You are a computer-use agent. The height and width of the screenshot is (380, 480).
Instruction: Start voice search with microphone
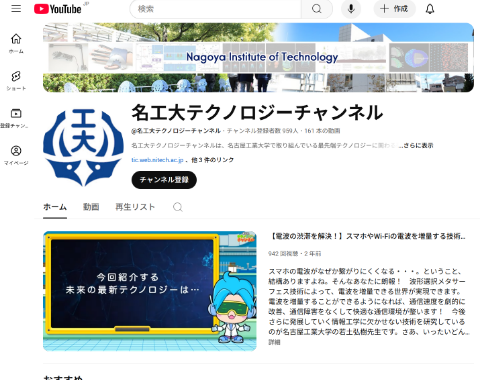click(x=351, y=9)
